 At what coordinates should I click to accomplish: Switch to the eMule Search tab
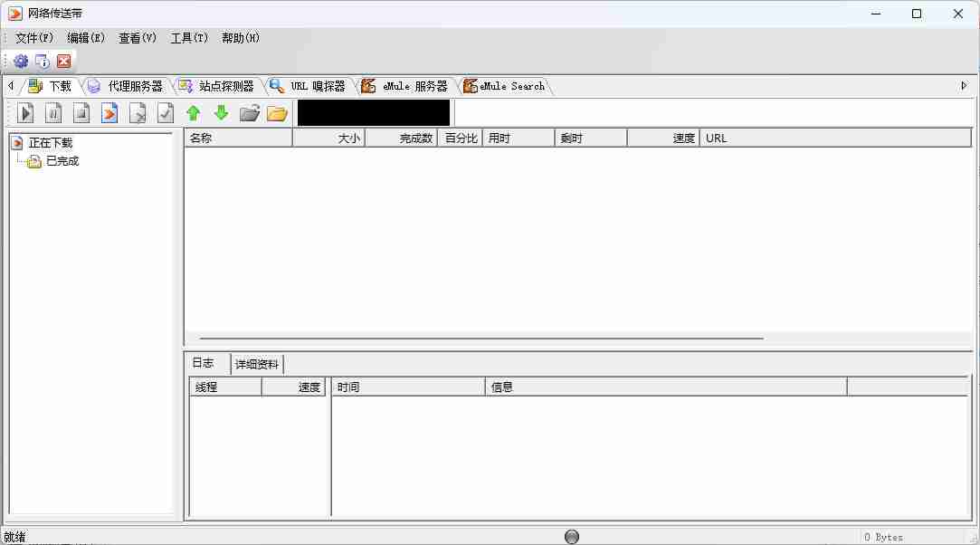pos(511,86)
